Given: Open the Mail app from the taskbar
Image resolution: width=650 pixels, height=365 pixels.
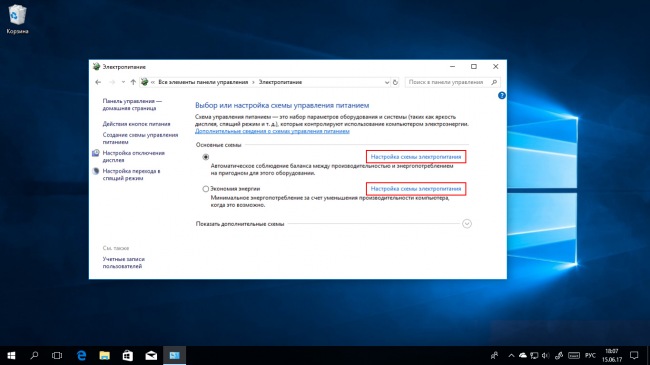Looking at the screenshot, I should tap(151, 355).
